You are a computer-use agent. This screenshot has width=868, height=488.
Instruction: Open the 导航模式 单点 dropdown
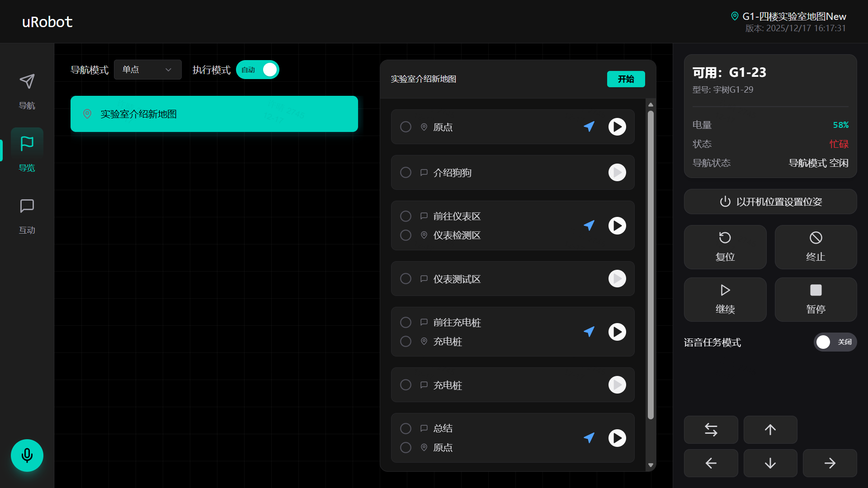[x=147, y=70]
